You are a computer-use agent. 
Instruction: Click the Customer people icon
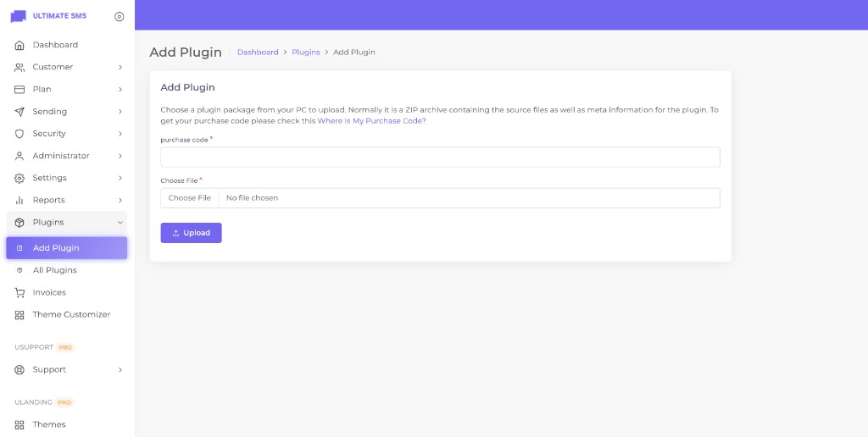click(x=19, y=67)
